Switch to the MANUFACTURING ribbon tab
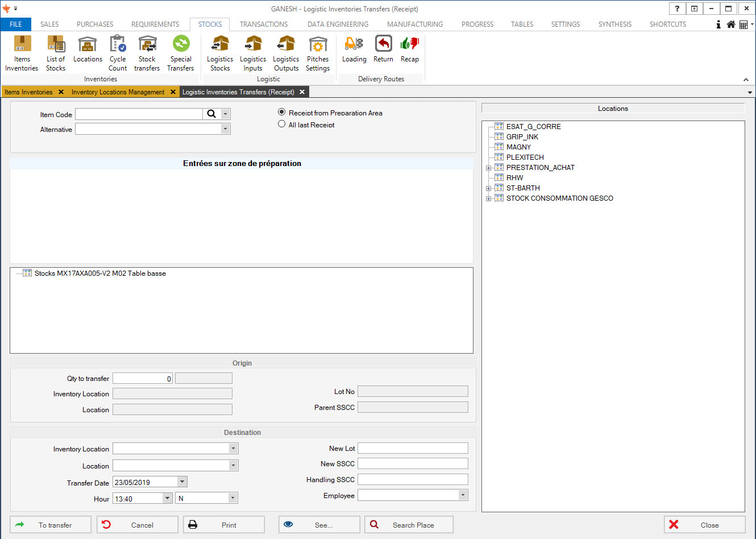756x539 pixels. point(415,24)
